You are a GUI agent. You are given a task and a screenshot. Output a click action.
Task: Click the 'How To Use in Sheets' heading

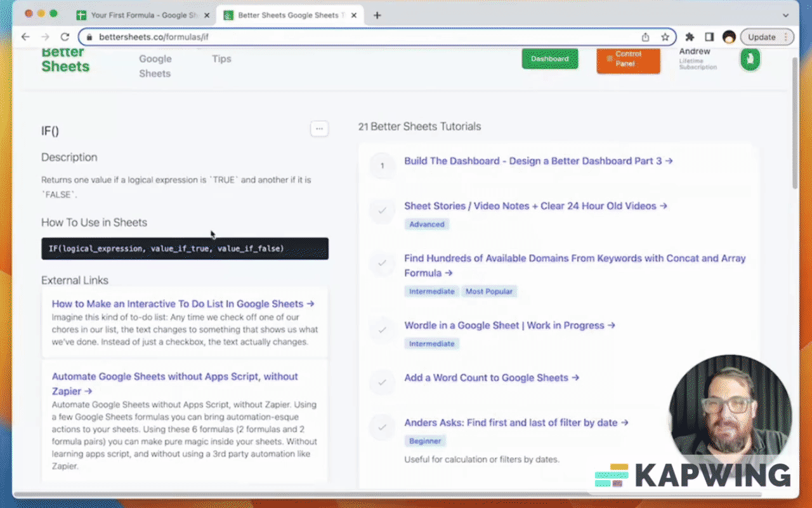pyautogui.click(x=94, y=222)
